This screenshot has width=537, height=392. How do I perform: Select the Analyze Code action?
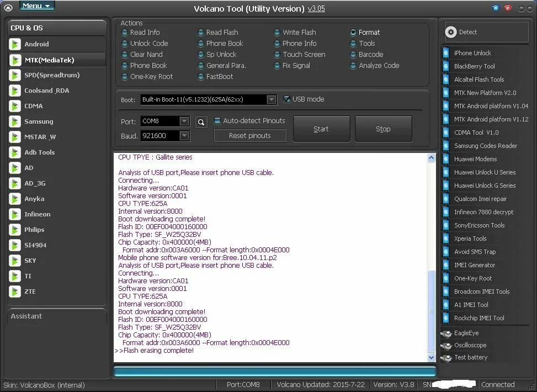pos(375,66)
